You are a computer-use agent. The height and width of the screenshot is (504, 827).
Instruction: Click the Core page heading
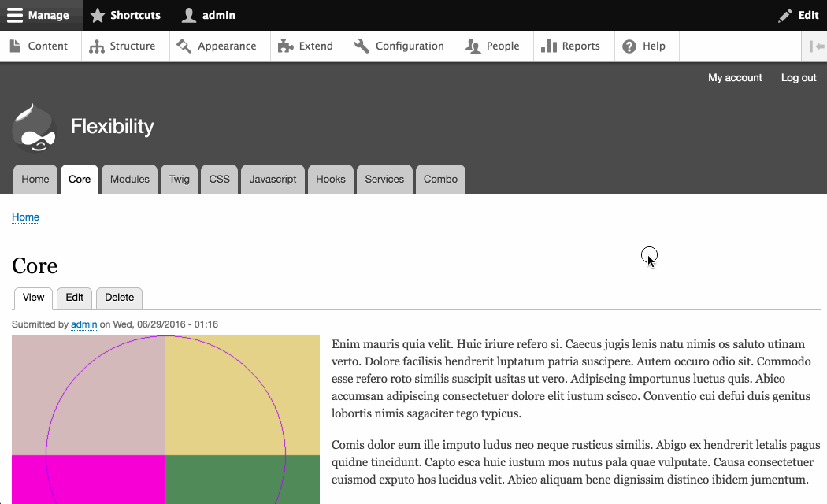[35, 265]
